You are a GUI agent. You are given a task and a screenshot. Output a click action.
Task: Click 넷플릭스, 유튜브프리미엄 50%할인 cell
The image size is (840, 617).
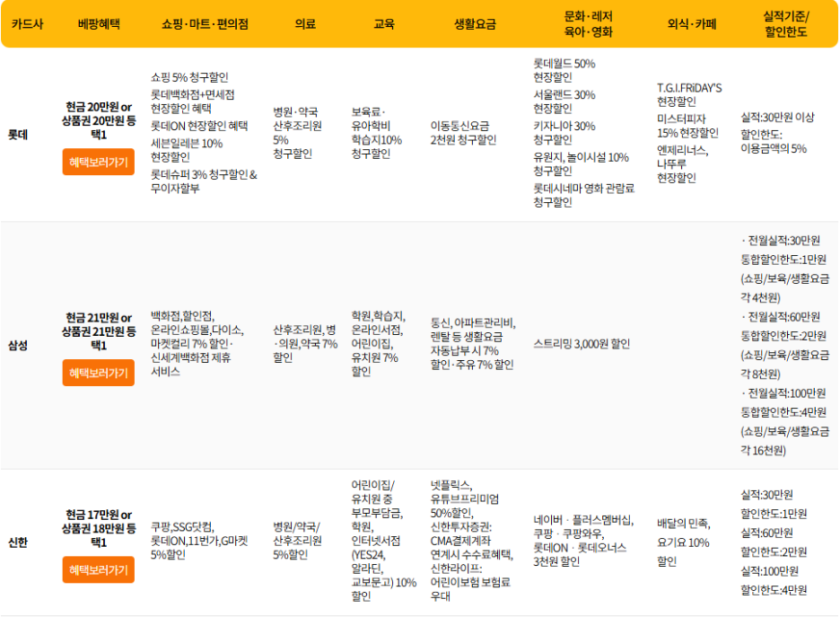tap(472, 541)
